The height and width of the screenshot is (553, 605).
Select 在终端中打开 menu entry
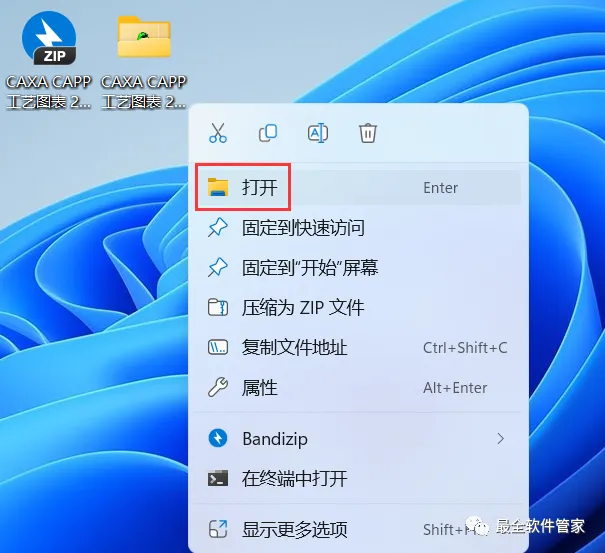click(x=358, y=479)
